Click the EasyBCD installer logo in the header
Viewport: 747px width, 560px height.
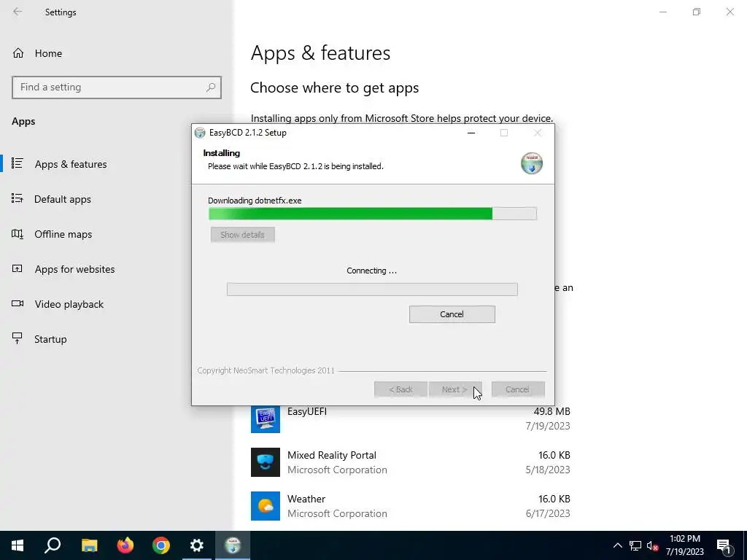click(532, 163)
